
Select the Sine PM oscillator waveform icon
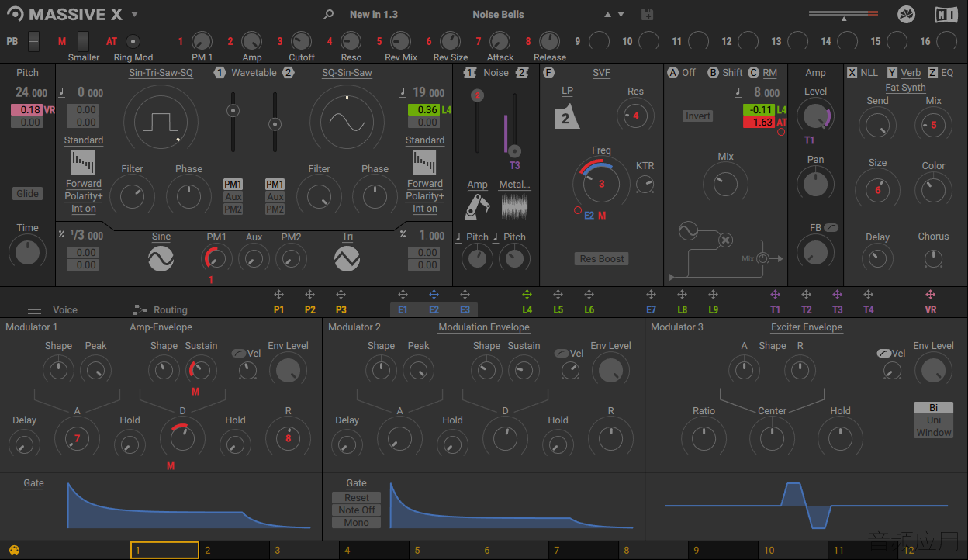[161, 258]
